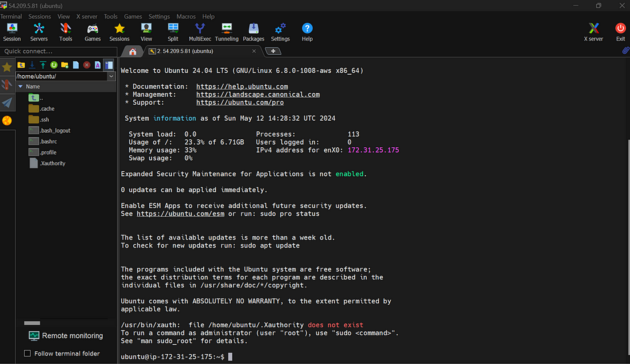Click the Help question mark icon
This screenshot has width=630, height=364.
tap(307, 32)
